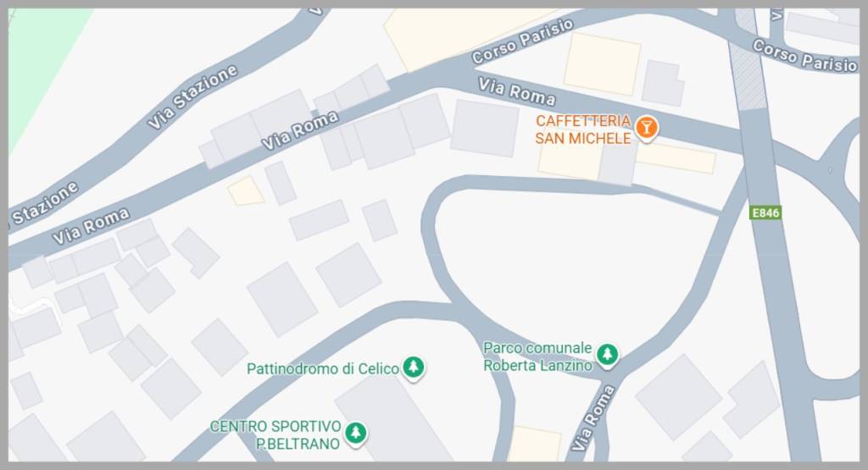868x470 pixels.
Task: Click the Via Roma label in the middle-left
Action: 299,131
